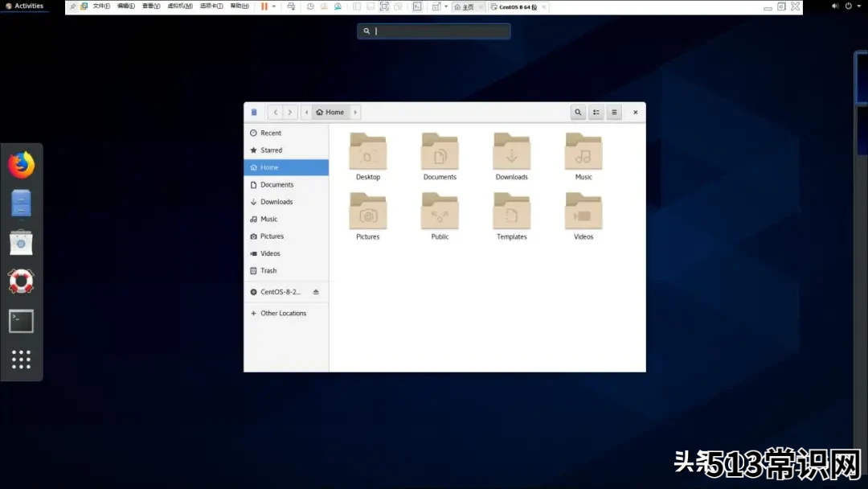This screenshot has width=868, height=489.
Task: Click the Files window icon at top-left
Action: 254,113
